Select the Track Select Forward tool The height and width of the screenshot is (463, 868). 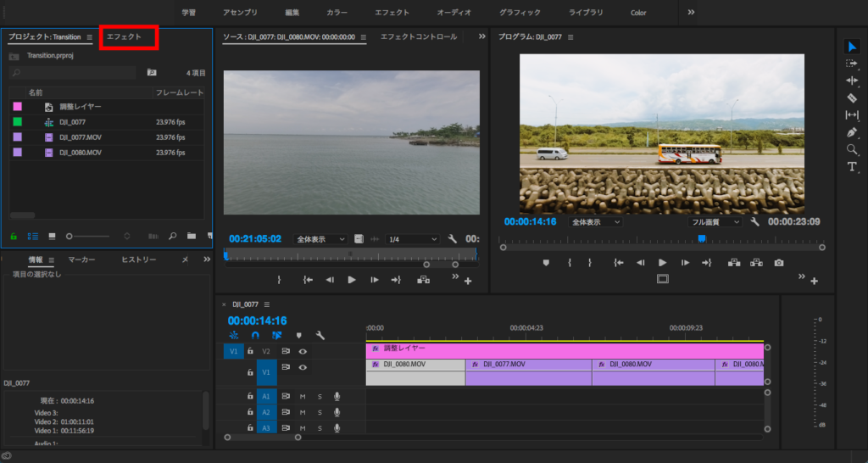(852, 64)
